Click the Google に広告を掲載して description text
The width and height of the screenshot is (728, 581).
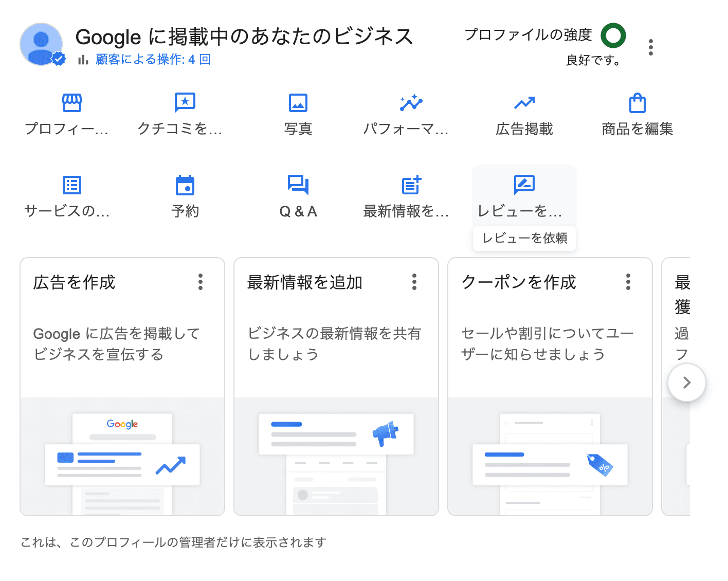point(117,344)
